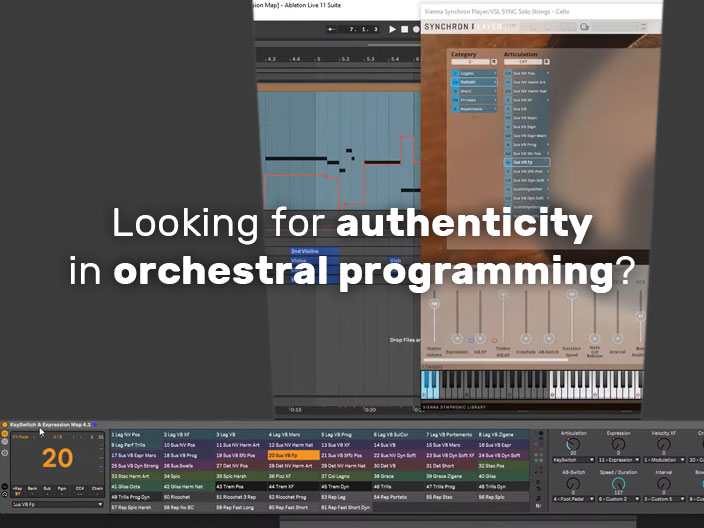Click the Interval knob on the device
Image resolution: width=704 pixels, height=528 pixels.
click(664, 484)
